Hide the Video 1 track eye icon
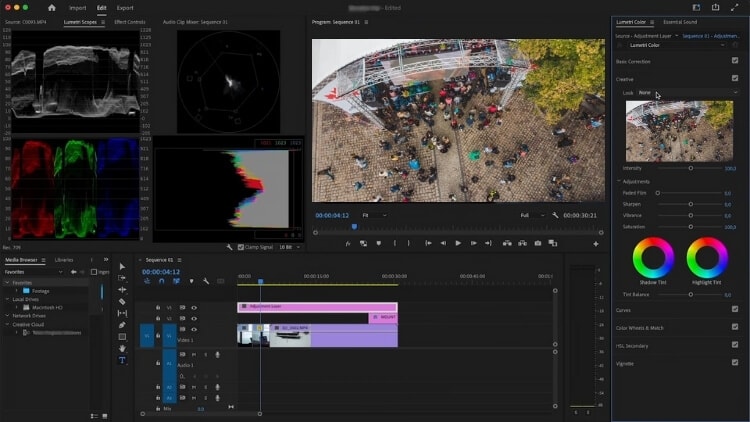Image resolution: width=750 pixels, height=422 pixels. (194, 329)
